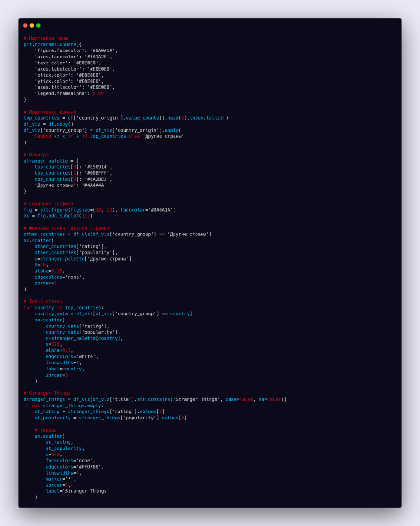Click the 'if not stranger_things.empty:' line

pos(63,405)
